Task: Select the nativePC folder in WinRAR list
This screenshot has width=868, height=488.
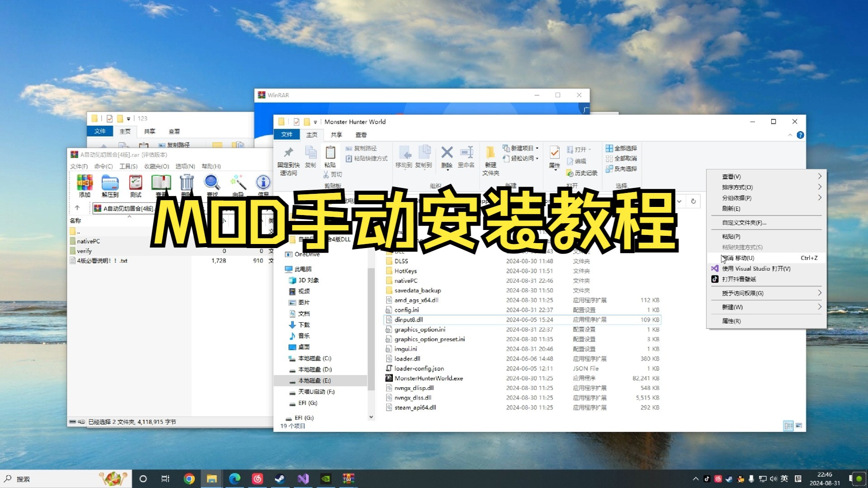Action: click(89, 241)
